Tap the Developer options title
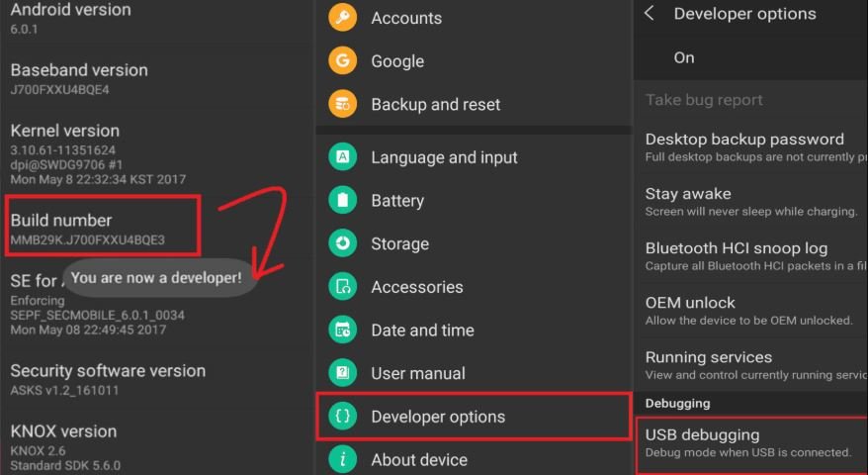868x475 pixels. (x=744, y=14)
